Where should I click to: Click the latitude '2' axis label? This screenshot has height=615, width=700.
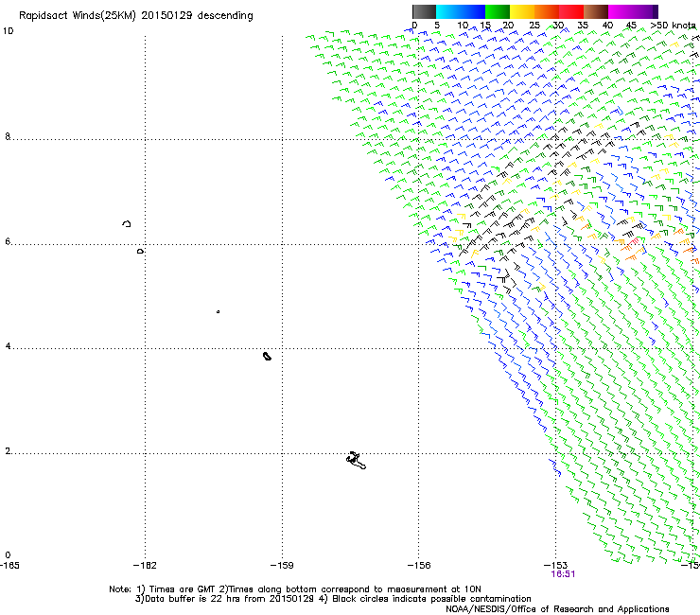(8, 451)
